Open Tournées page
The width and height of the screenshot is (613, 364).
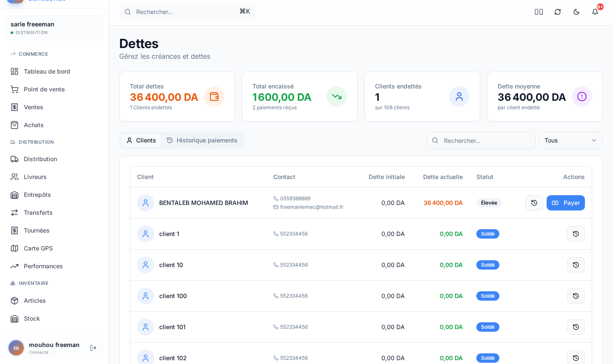coord(54,230)
